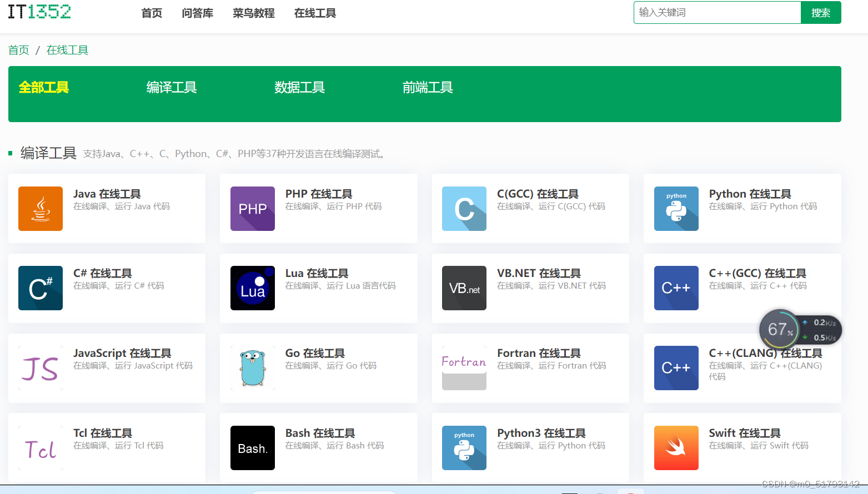Click the Python icon in the Python 在线工具 card
This screenshot has height=494, width=868.
tap(676, 209)
